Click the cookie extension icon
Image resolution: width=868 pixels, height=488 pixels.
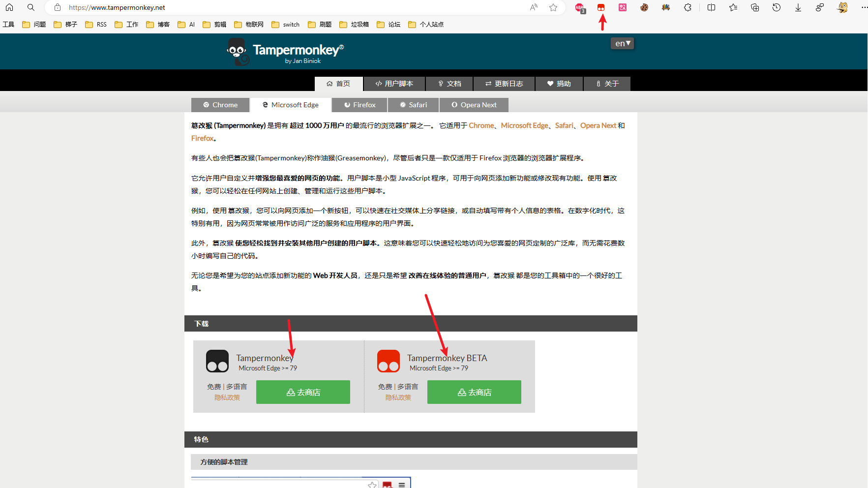coord(644,7)
